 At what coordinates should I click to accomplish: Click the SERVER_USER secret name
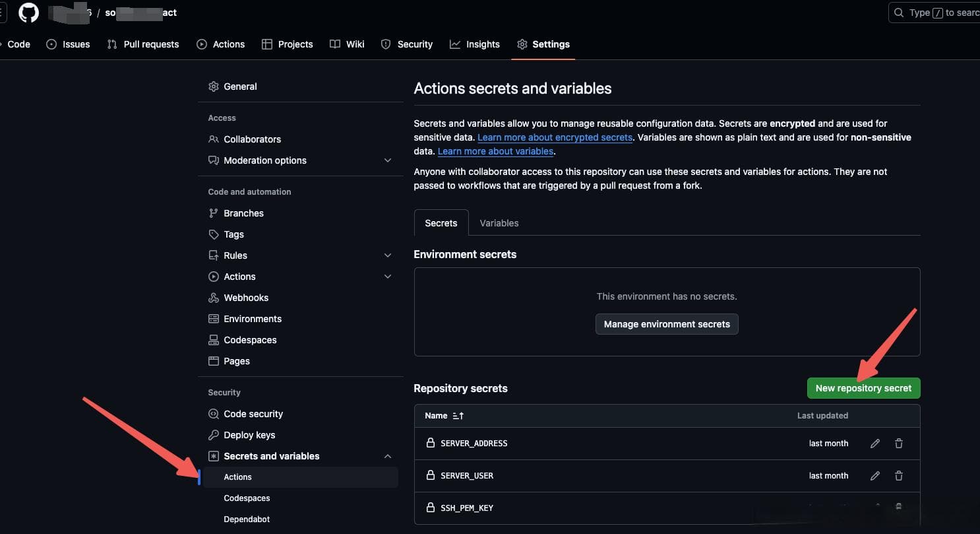467,476
